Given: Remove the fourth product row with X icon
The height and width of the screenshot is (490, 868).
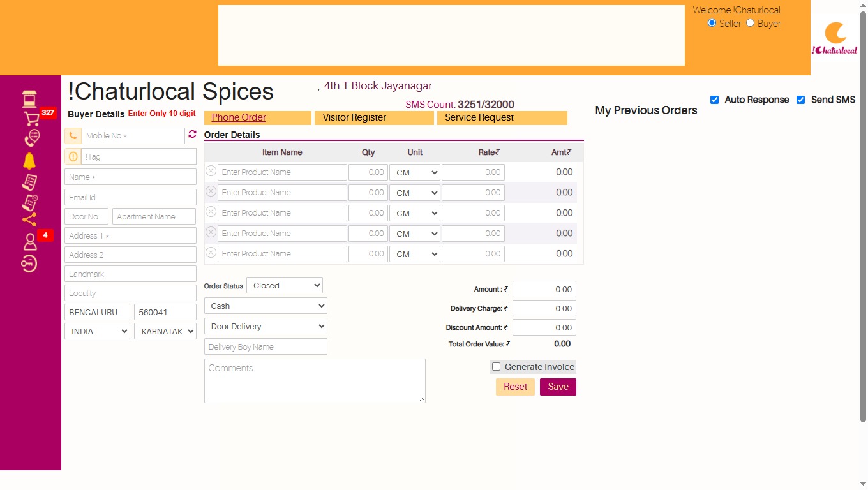Looking at the screenshot, I should pyautogui.click(x=211, y=232).
